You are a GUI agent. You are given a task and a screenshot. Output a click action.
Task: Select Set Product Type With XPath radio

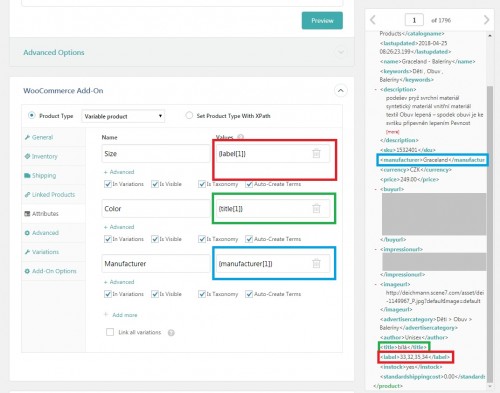point(189,115)
